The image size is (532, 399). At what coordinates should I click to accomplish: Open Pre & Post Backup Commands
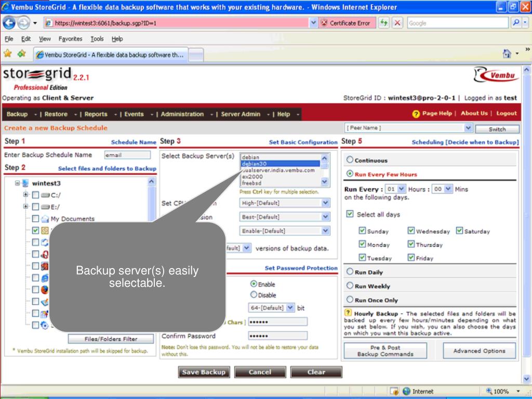(385, 351)
